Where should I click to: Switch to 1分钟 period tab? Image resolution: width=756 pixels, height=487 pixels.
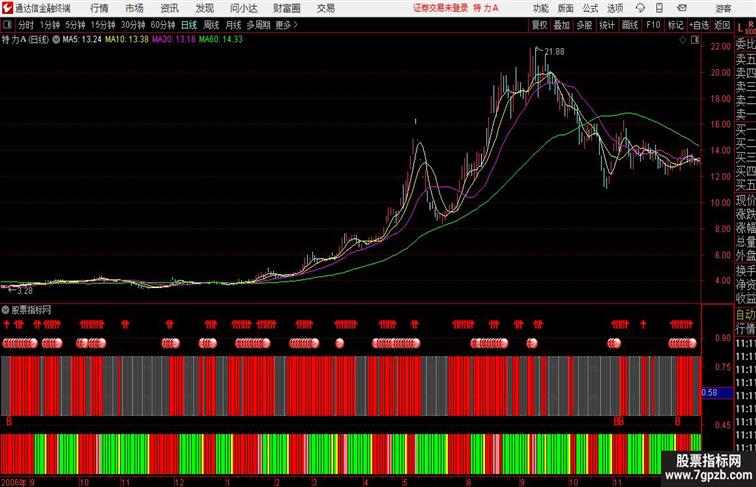click(x=50, y=25)
